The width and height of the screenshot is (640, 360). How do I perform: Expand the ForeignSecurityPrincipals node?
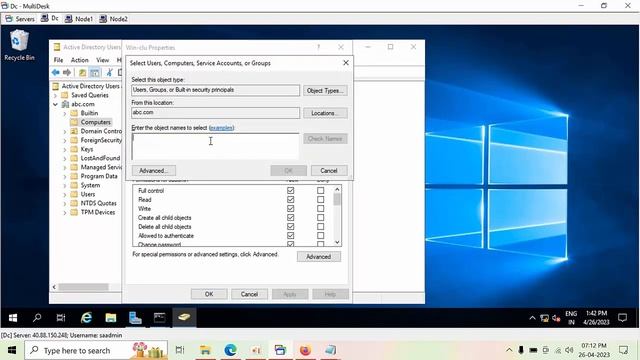(64, 140)
